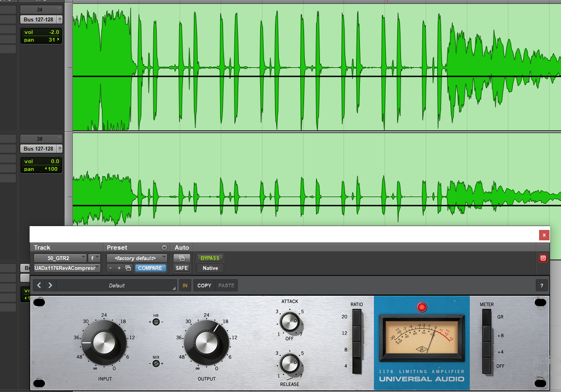The image size is (561, 392).
Task: Click the red target window button
Action: (543, 258)
